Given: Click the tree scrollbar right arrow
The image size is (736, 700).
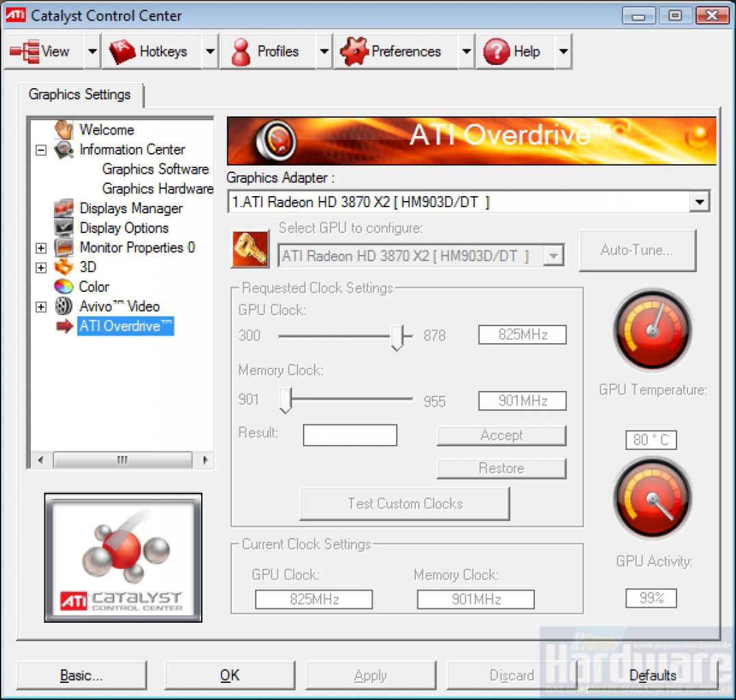Looking at the screenshot, I should (x=205, y=460).
